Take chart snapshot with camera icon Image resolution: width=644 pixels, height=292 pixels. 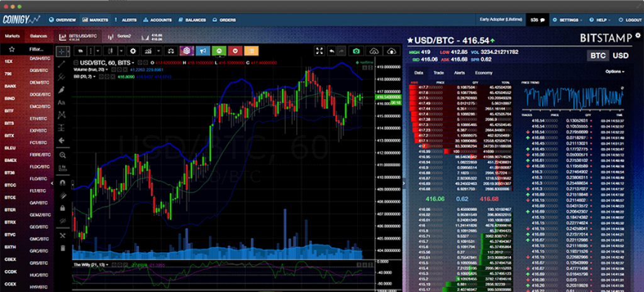point(357,51)
